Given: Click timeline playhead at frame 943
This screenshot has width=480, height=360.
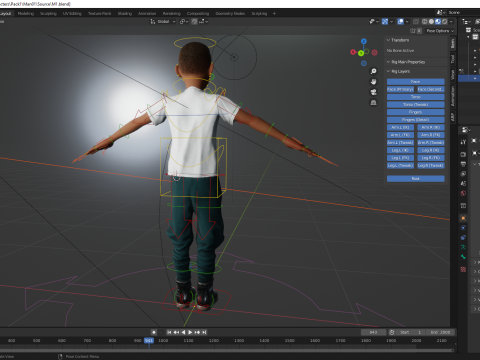Looking at the screenshot, I should [149, 341].
